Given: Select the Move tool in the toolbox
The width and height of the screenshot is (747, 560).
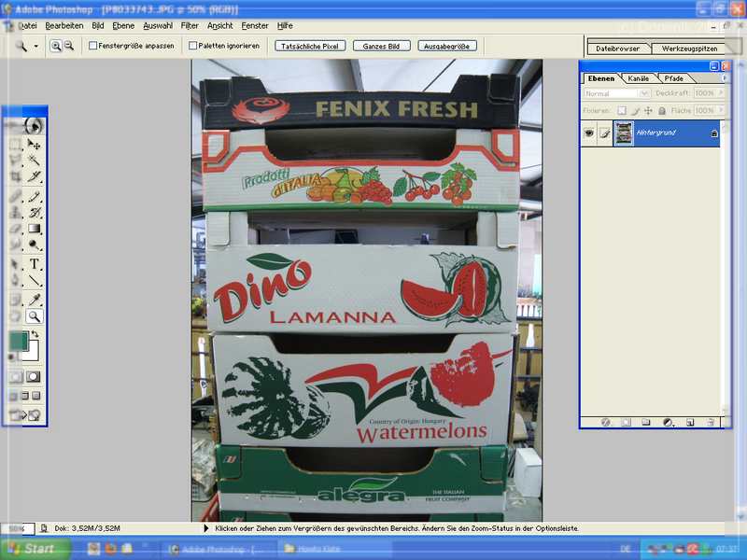Looking at the screenshot, I should click(x=34, y=144).
